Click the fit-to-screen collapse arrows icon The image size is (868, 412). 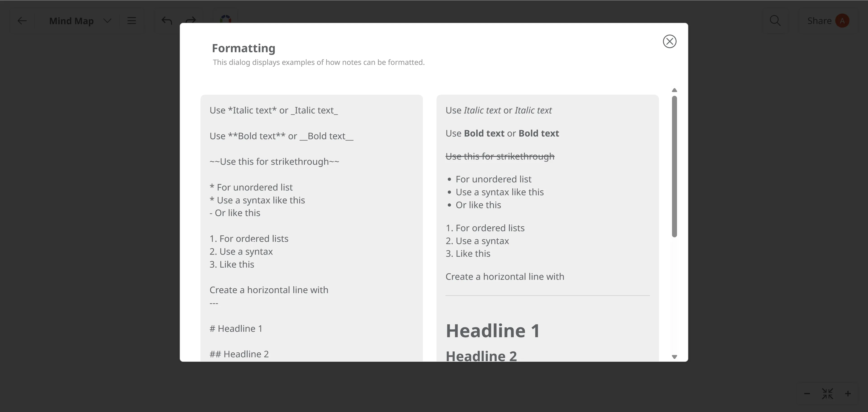pyautogui.click(x=828, y=393)
